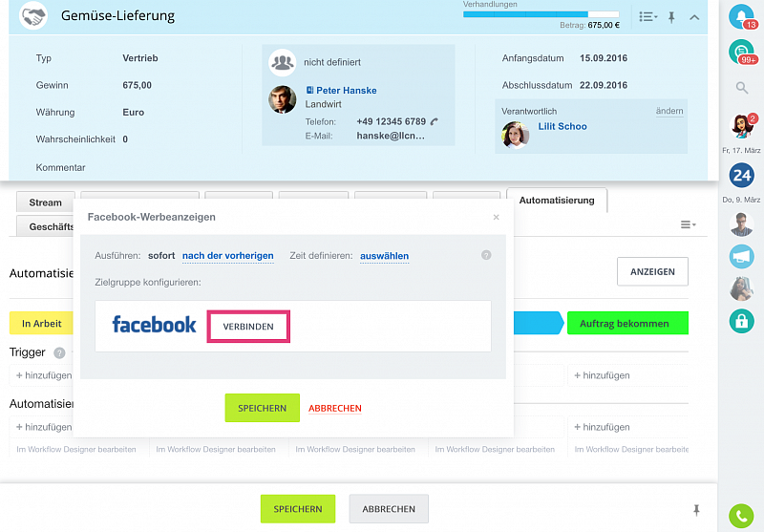
Task: Click the Verhandlungen stage progress bar
Action: pyautogui.click(x=541, y=14)
